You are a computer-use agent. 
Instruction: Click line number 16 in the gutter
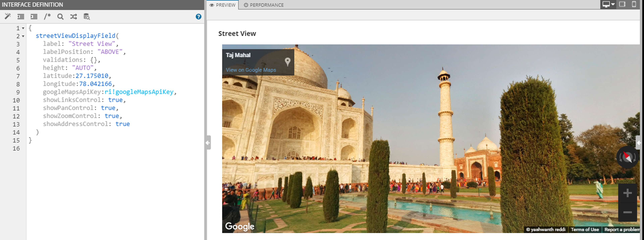point(16,148)
